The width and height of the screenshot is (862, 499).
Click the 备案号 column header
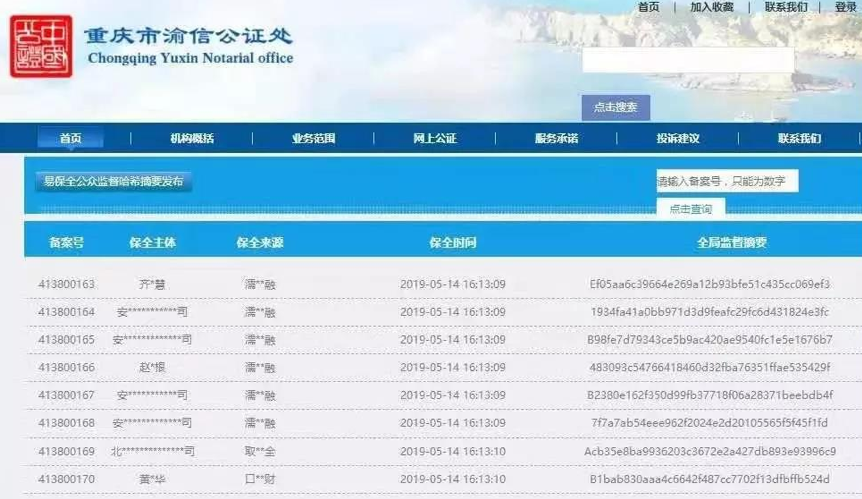66,243
